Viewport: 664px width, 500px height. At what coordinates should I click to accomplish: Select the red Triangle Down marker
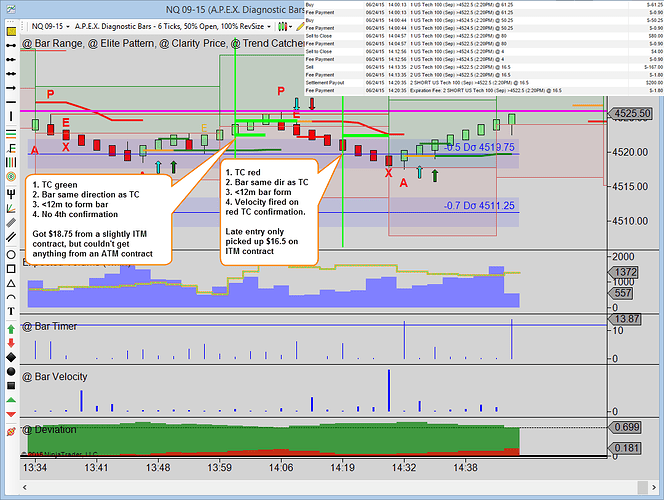tap(11, 414)
